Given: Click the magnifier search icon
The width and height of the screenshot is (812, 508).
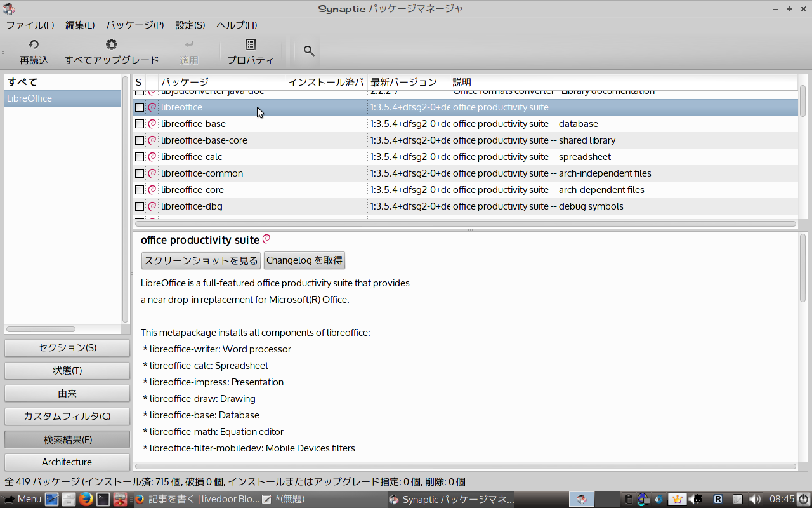Looking at the screenshot, I should coord(309,51).
